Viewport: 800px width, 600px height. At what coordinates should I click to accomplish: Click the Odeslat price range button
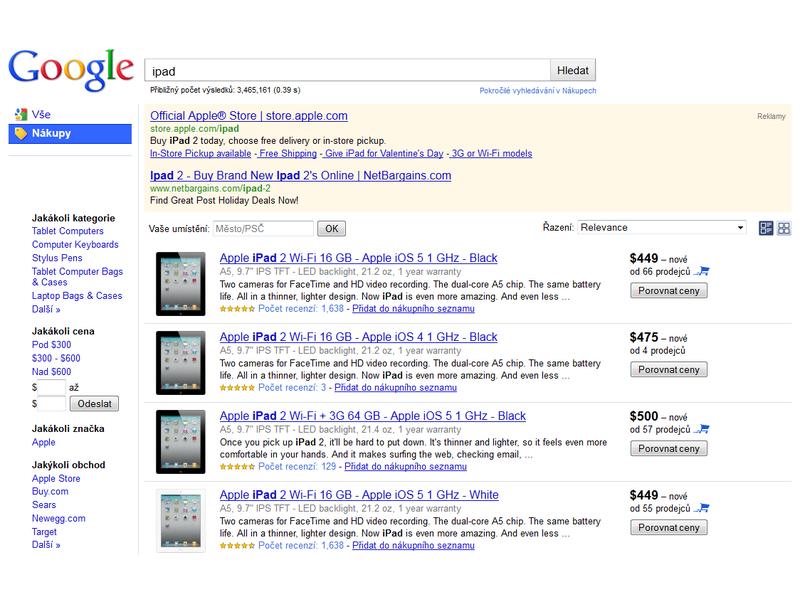pos(94,404)
